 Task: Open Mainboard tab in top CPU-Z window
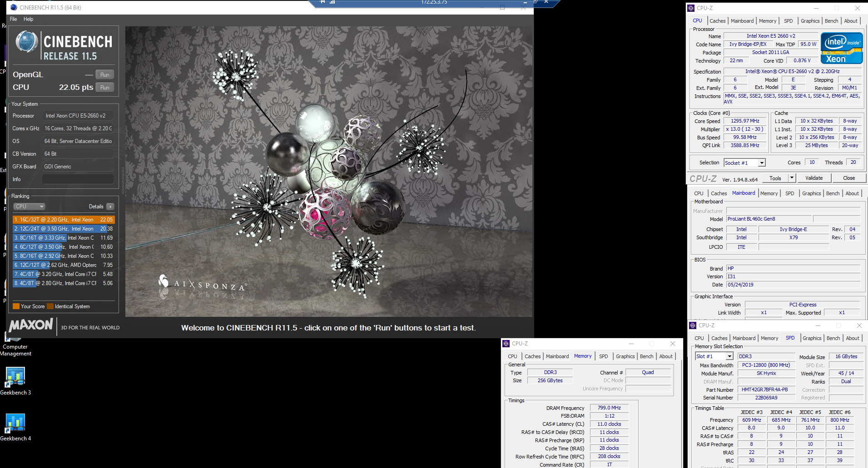(x=742, y=21)
